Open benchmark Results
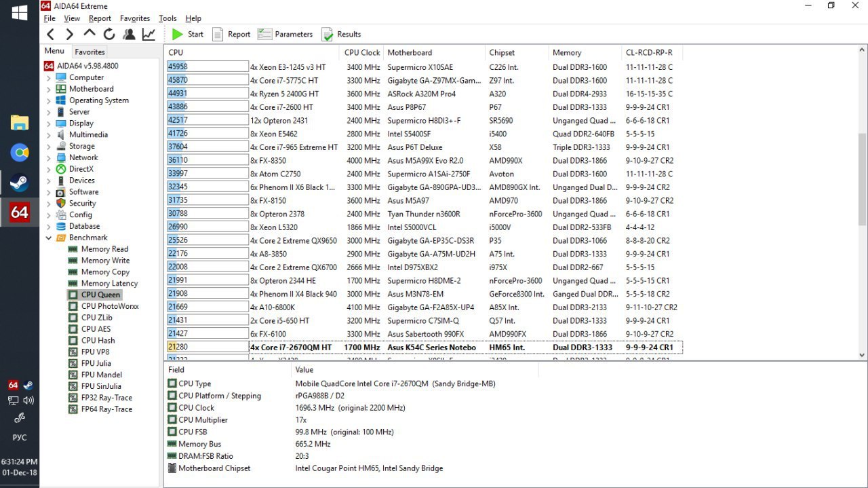 [x=341, y=34]
